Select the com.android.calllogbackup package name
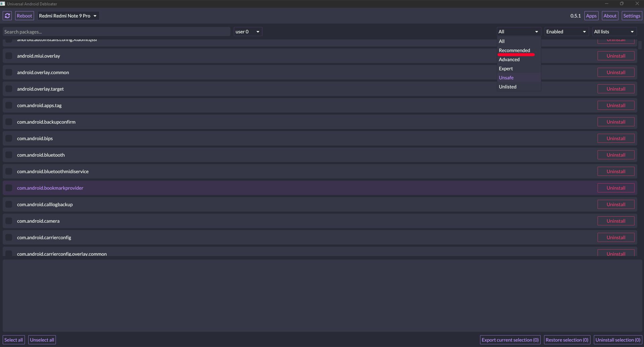The height and width of the screenshot is (347, 644). point(45,204)
